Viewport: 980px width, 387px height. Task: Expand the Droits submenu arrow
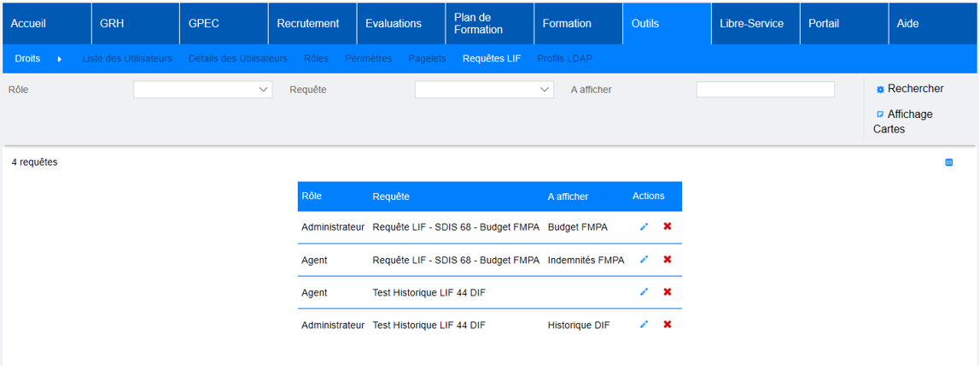click(59, 59)
